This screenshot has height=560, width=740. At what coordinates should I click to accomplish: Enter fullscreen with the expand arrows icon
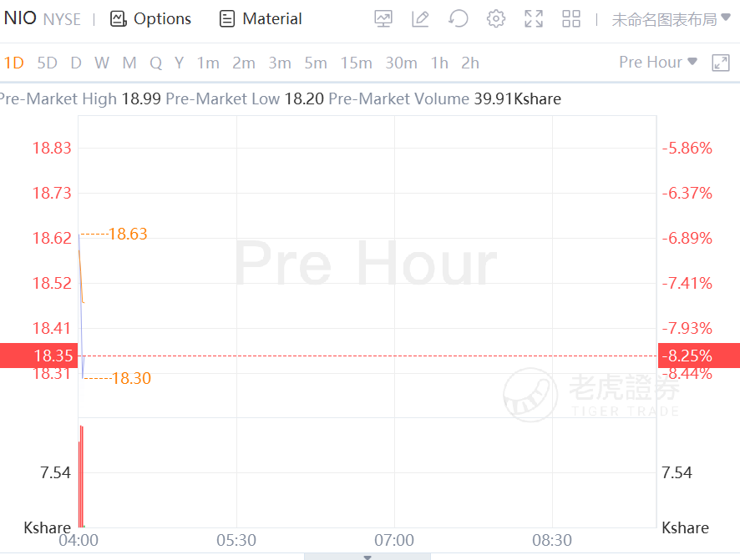pyautogui.click(x=534, y=19)
